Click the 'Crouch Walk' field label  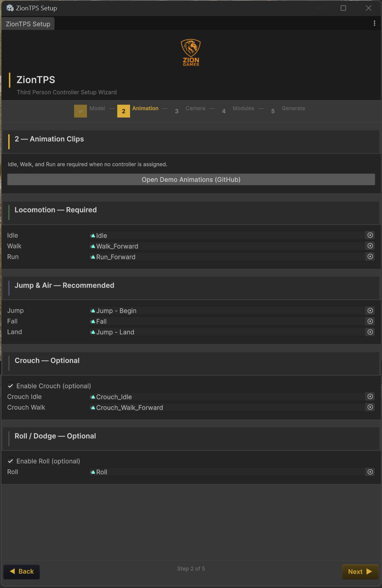[x=26, y=407]
